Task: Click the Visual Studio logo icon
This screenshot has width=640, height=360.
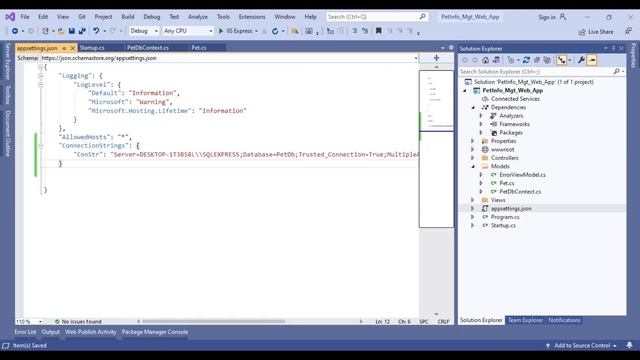Action: 10,17
